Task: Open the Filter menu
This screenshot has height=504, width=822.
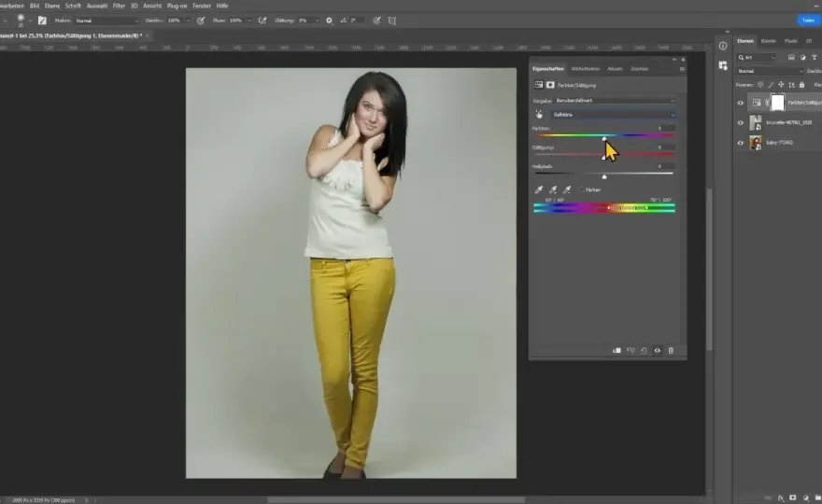Action: click(119, 6)
